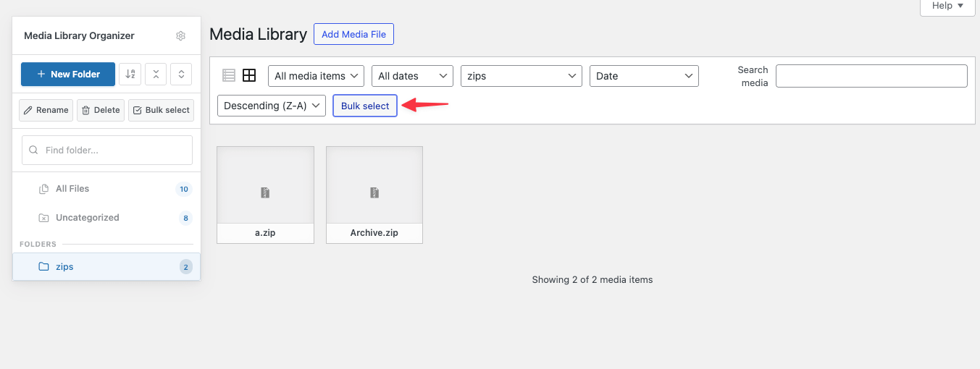Image resolution: width=980 pixels, height=369 pixels.
Task: Expand the Help tab
Action: (947, 7)
